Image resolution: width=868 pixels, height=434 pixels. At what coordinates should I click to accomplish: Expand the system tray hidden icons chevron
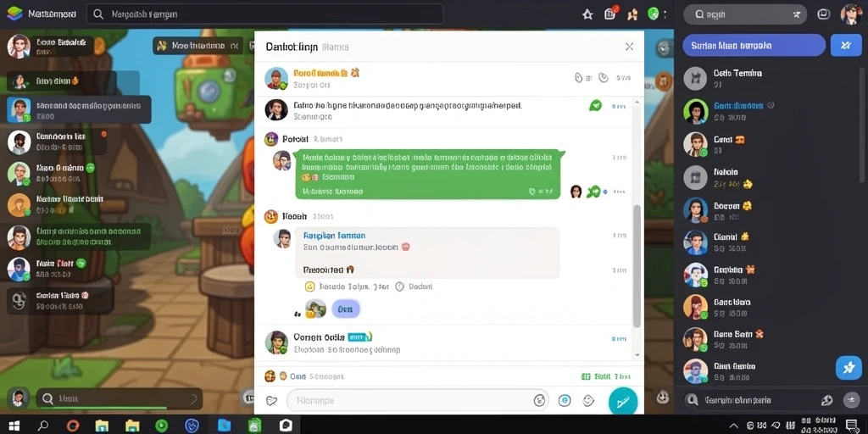coord(734,426)
